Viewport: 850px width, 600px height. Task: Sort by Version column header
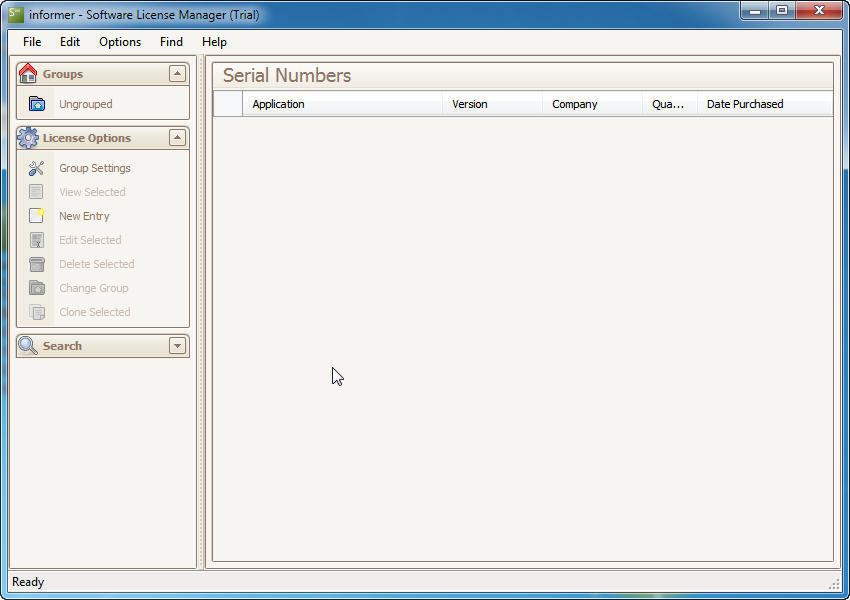[492, 104]
